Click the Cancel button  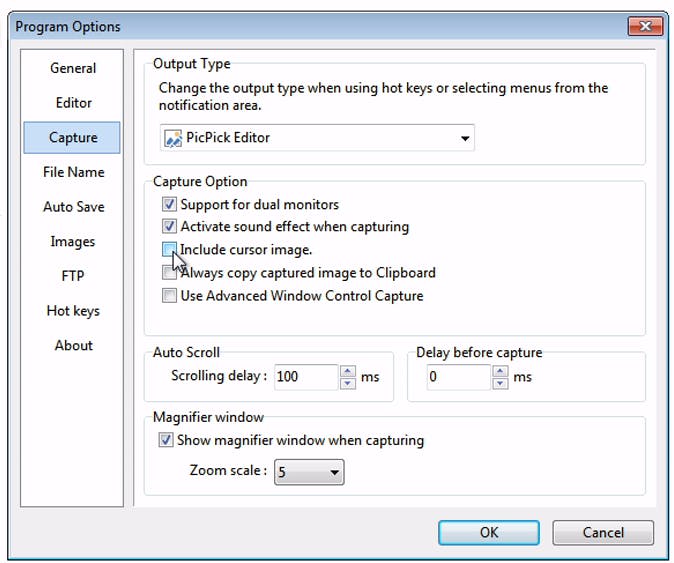[x=602, y=532]
